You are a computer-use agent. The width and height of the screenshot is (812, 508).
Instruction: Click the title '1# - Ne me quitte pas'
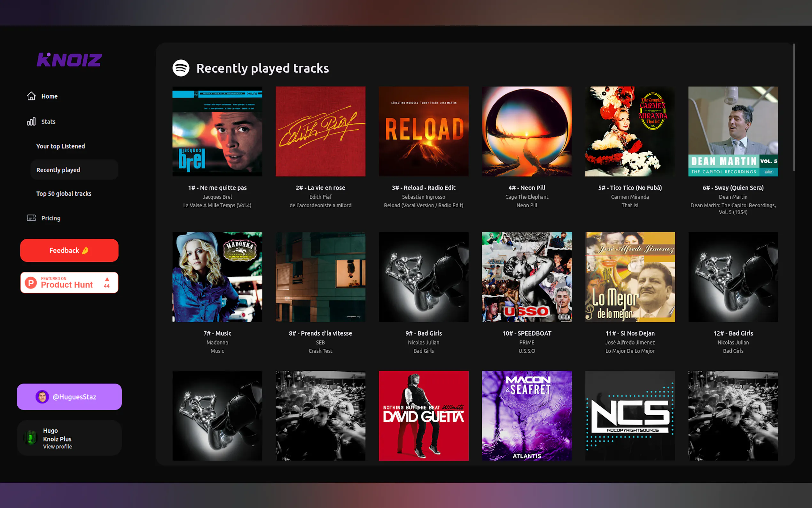pos(217,188)
